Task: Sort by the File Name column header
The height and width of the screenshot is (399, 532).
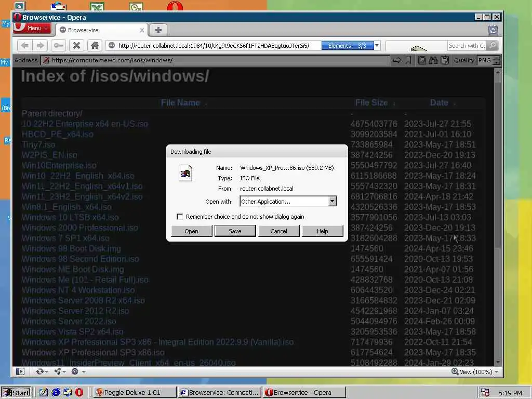Action: tap(180, 103)
